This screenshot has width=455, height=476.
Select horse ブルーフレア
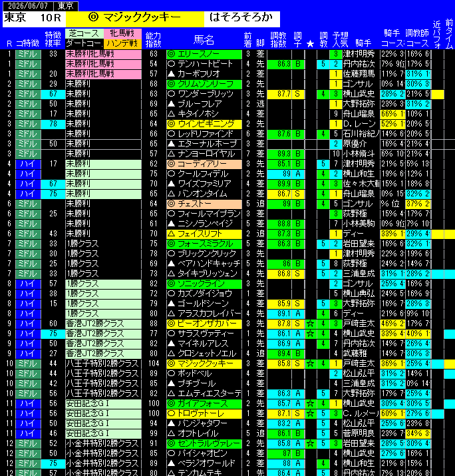point(204,104)
